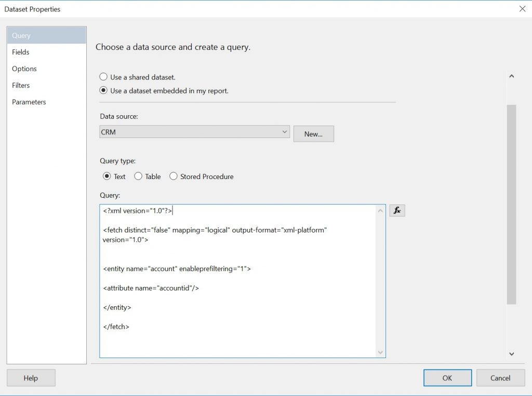532x396 pixels.
Task: Choose Stored Procedure as the query type
Action: pos(174,176)
